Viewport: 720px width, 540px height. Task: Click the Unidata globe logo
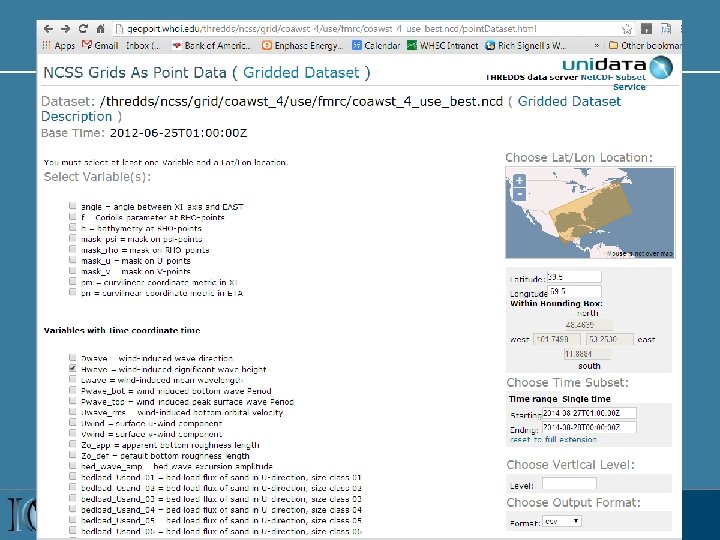tap(662, 67)
